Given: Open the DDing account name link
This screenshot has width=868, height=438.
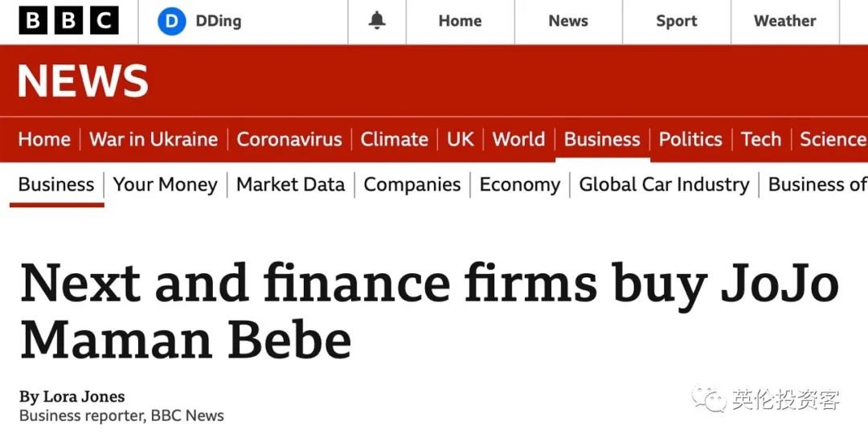Looking at the screenshot, I should tap(218, 22).
